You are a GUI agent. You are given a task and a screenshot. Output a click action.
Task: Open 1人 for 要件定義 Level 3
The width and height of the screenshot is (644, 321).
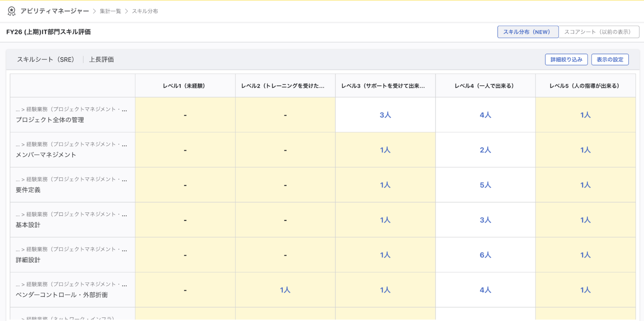point(385,185)
